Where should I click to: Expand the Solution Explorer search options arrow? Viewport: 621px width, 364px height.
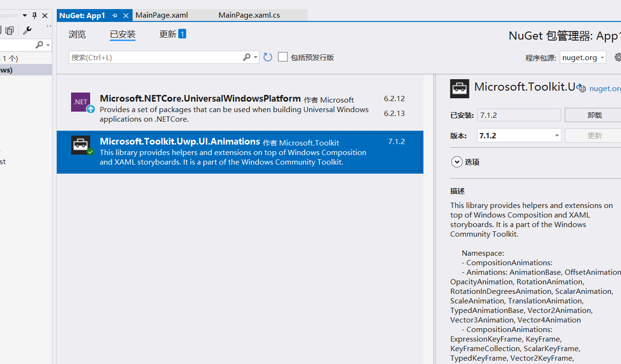[x=48, y=45]
